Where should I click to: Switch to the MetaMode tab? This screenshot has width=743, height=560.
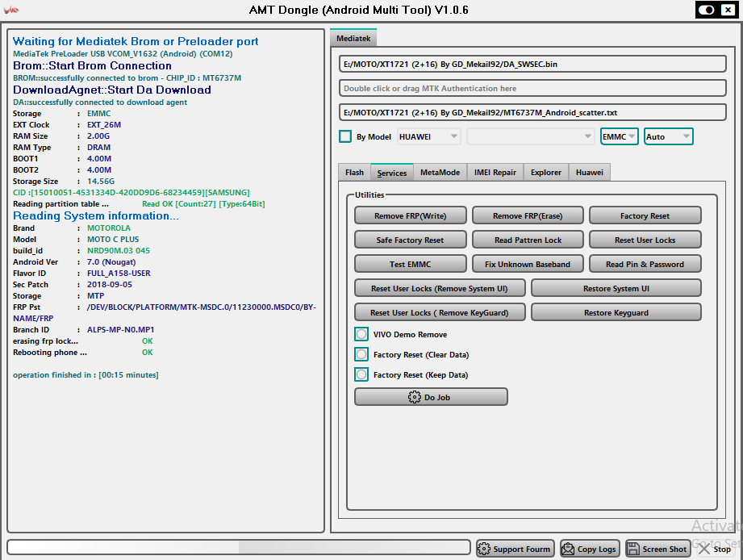click(440, 173)
